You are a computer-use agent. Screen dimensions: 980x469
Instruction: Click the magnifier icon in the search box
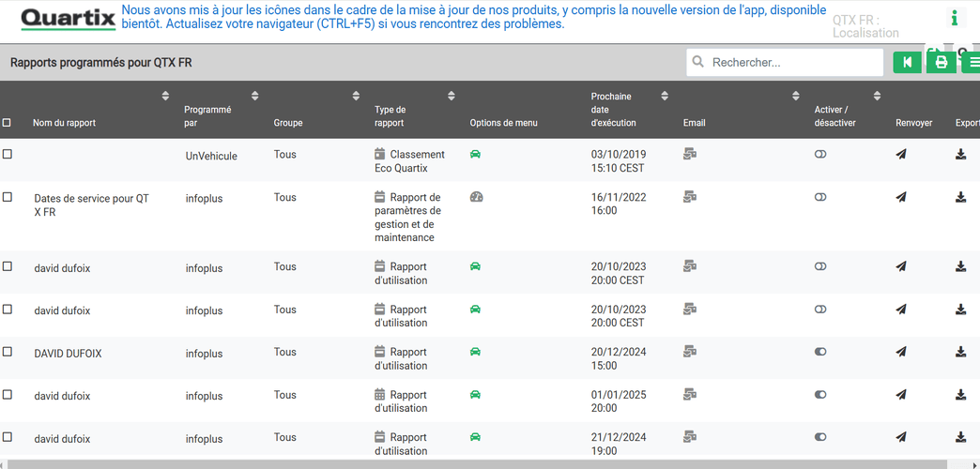pyautogui.click(x=698, y=62)
